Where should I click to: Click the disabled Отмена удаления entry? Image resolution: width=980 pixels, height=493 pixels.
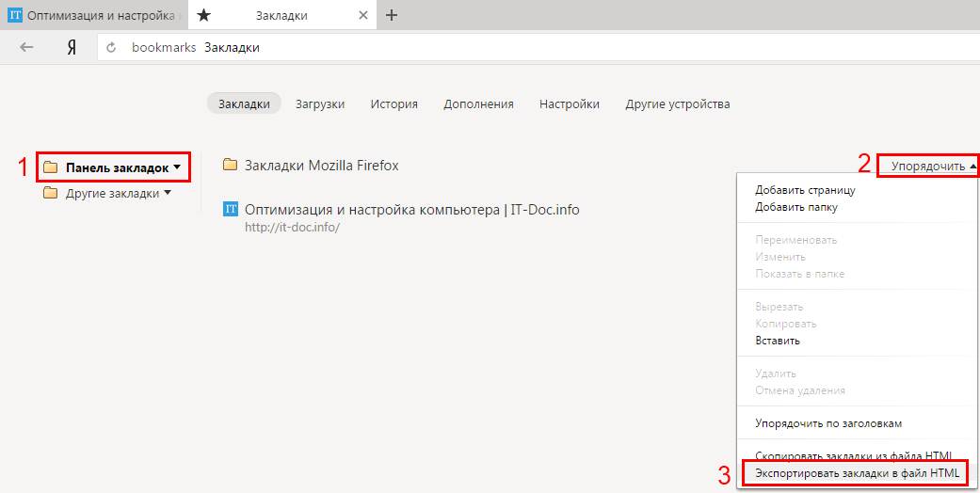pyautogui.click(x=800, y=390)
